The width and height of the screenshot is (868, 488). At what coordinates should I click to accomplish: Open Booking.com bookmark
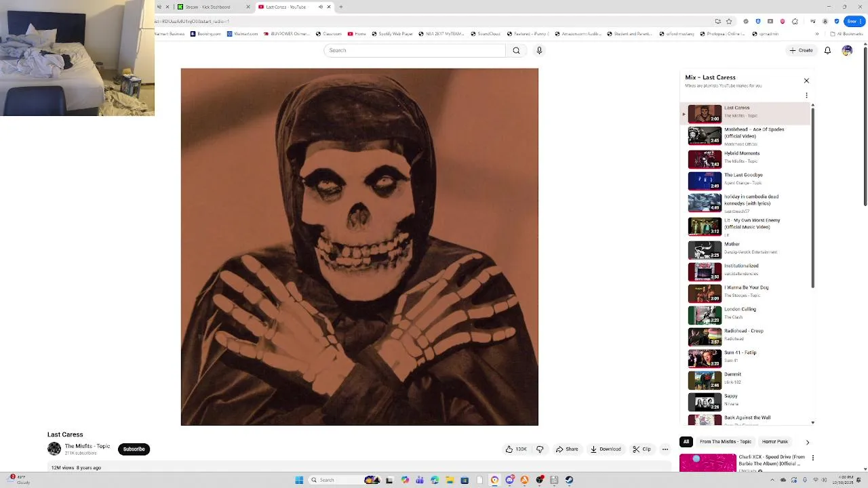[x=205, y=34]
